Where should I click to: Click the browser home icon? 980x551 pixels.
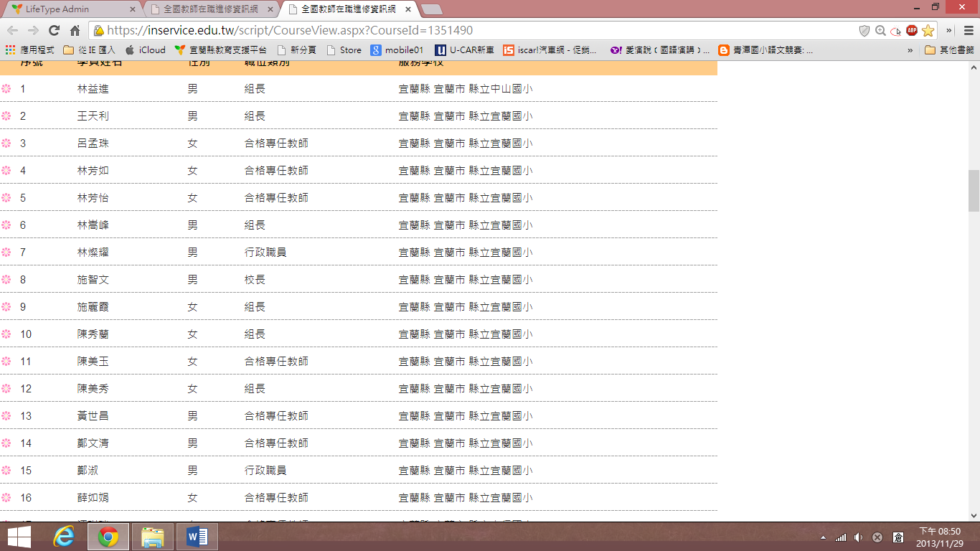click(75, 30)
